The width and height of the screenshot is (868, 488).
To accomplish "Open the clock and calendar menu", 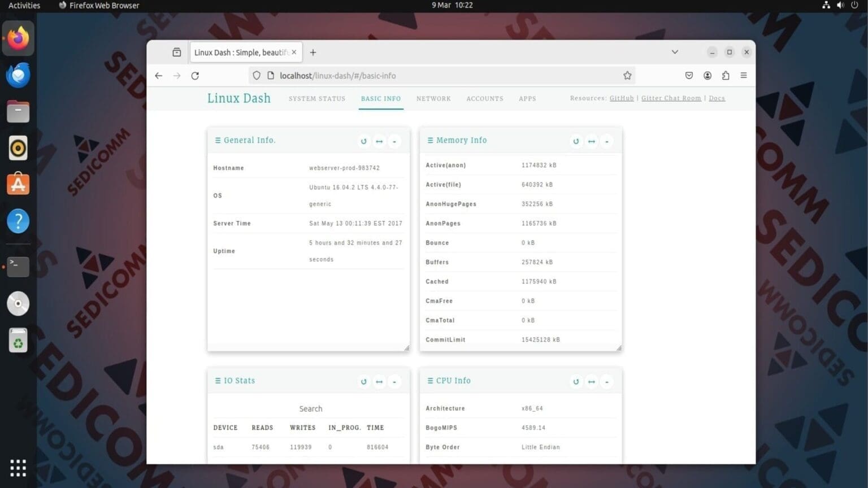I will (452, 5).
